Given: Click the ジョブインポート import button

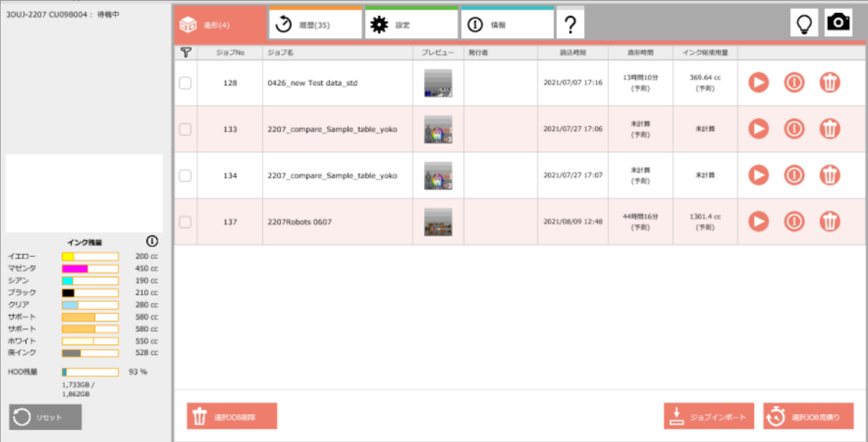Looking at the screenshot, I should 709,416.
